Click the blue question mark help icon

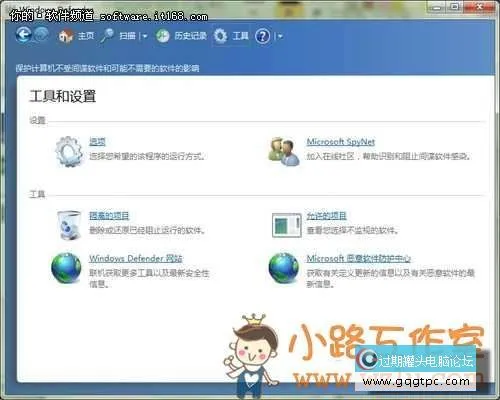pos(263,36)
